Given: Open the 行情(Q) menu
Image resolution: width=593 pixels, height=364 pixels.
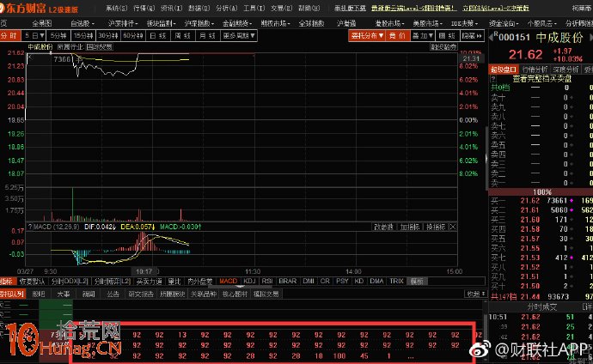Looking at the screenshot, I should click(144, 8).
